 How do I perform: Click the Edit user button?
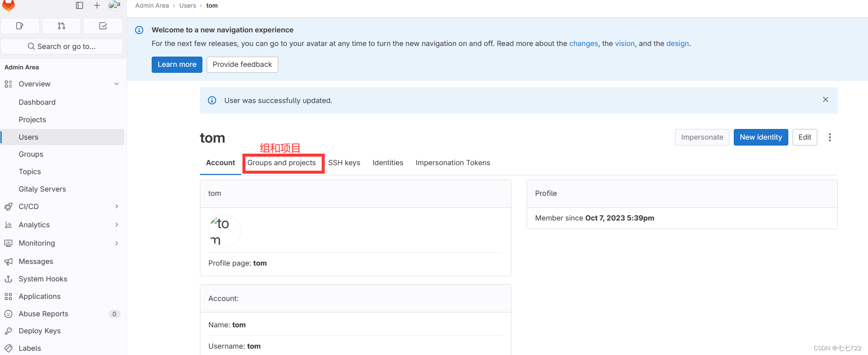coord(805,137)
